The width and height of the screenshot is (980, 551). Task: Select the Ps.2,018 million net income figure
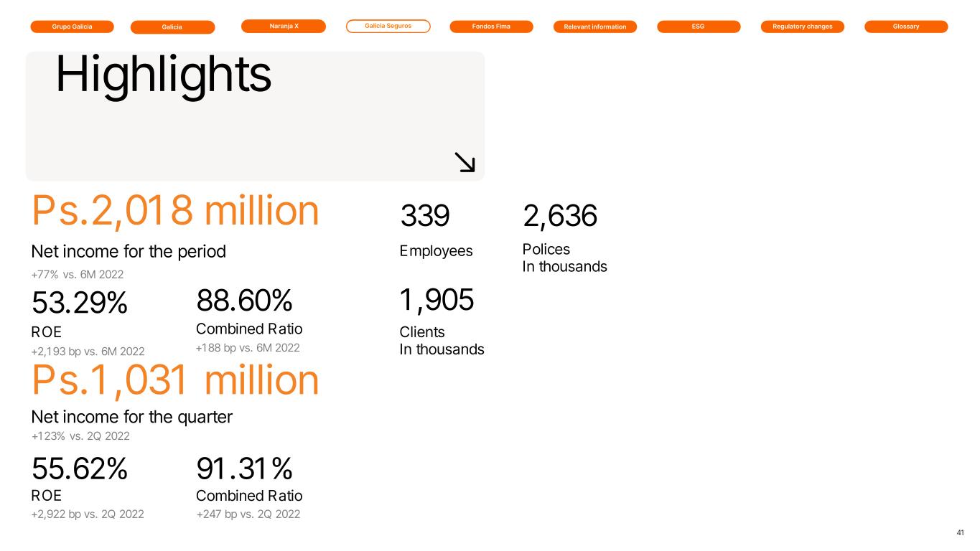click(x=175, y=212)
